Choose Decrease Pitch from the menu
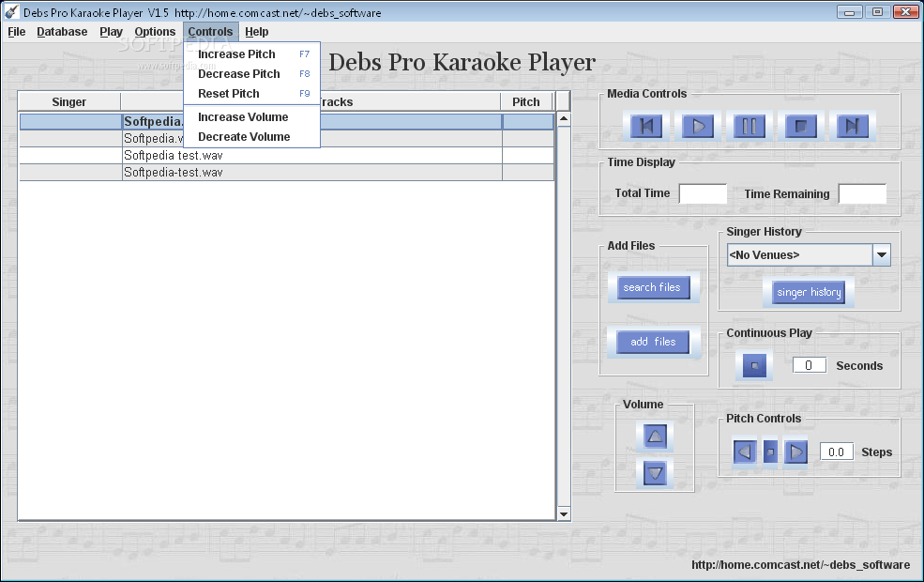Image resolution: width=924 pixels, height=582 pixels. [252, 74]
